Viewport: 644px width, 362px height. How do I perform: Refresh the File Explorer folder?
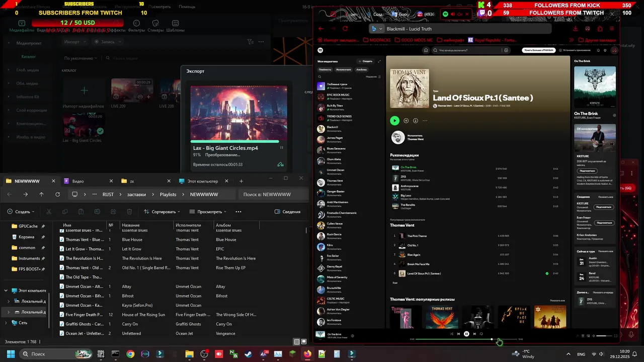coord(57,194)
